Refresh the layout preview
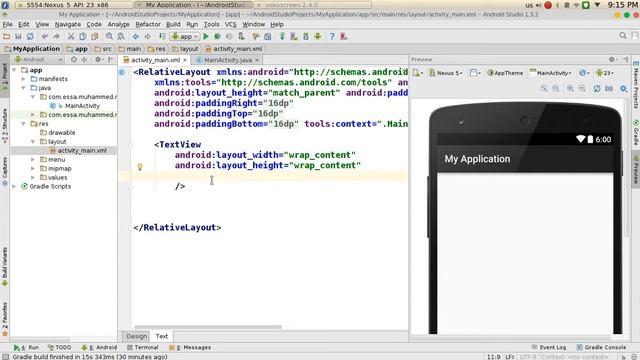 tap(597, 88)
